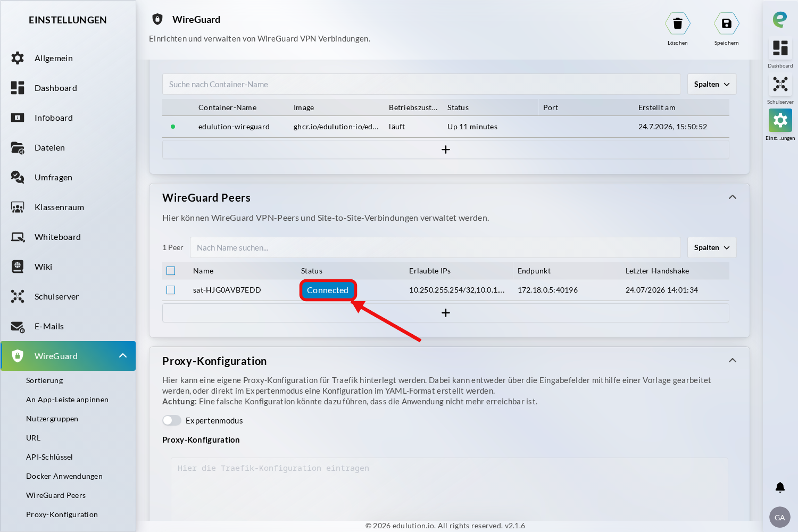The image size is (798, 532).
Task: Click the sat-HJG0AVB7EDD peer name
Action: pyautogui.click(x=227, y=290)
